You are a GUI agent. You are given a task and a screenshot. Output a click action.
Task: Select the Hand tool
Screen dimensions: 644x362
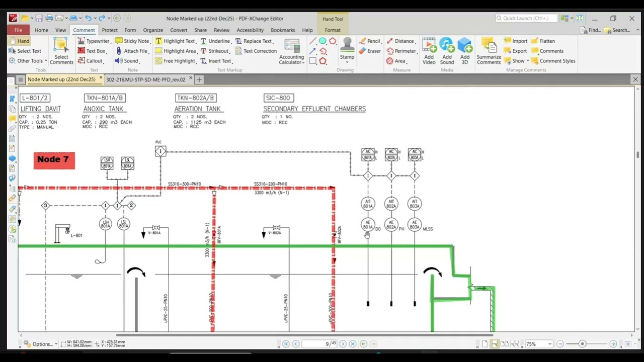click(19, 41)
